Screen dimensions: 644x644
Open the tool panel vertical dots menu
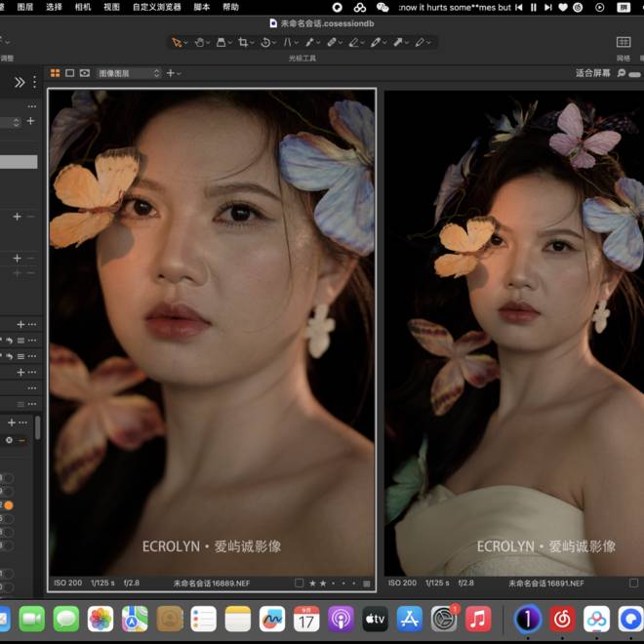pyautogui.click(x=34, y=82)
